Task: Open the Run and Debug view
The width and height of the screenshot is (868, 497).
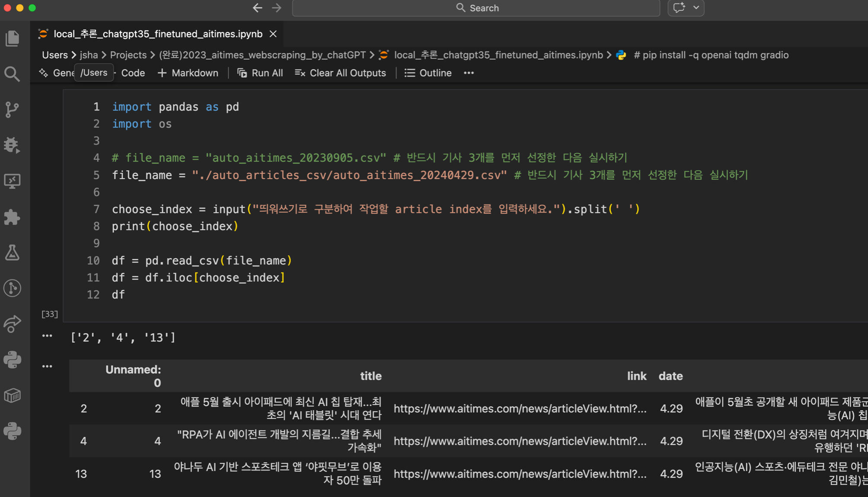Action: pyautogui.click(x=12, y=145)
